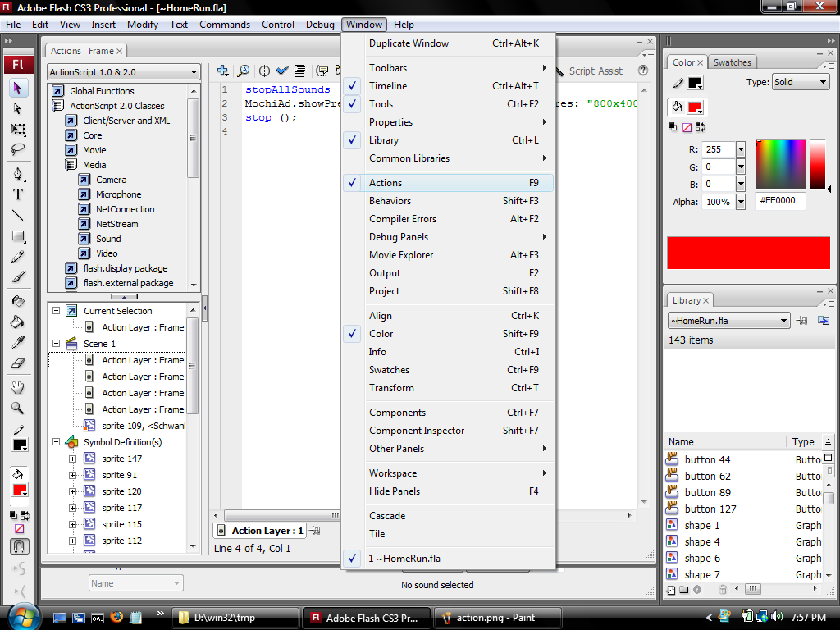Choose Hide Panels menu entry

pyautogui.click(x=448, y=491)
